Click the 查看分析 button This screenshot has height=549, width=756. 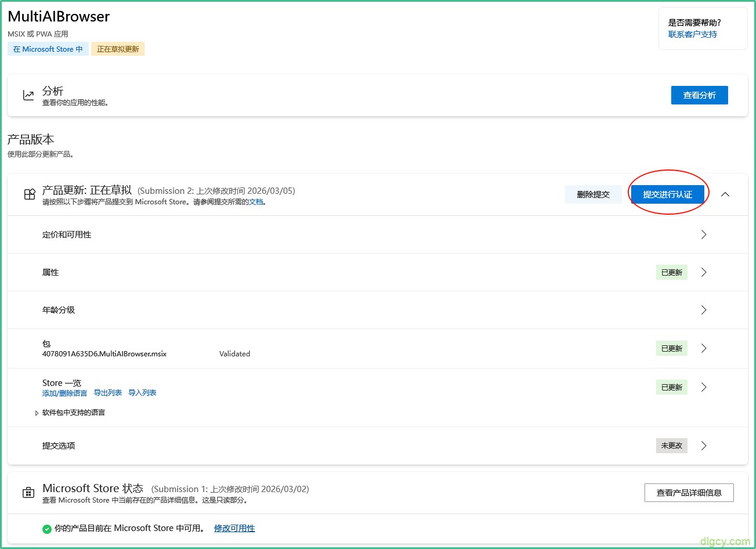pos(699,95)
